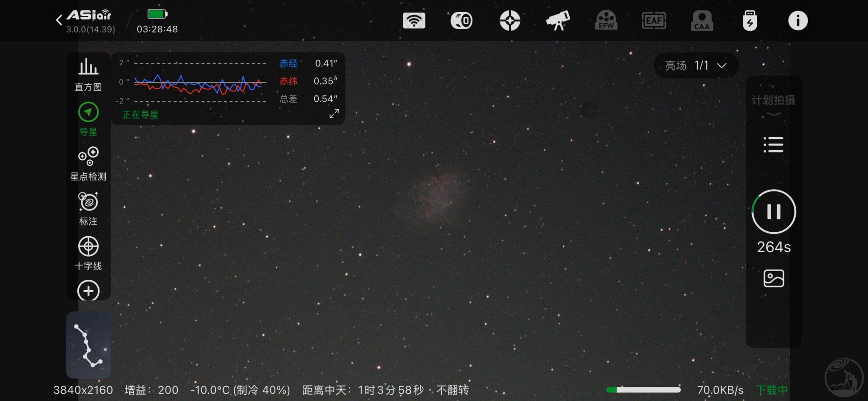Enable object annotation (标注)
The height and width of the screenshot is (401, 868).
click(88, 209)
